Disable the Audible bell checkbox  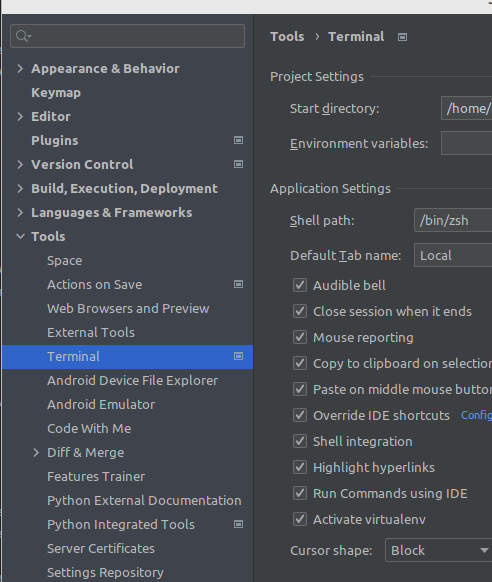tap(300, 285)
